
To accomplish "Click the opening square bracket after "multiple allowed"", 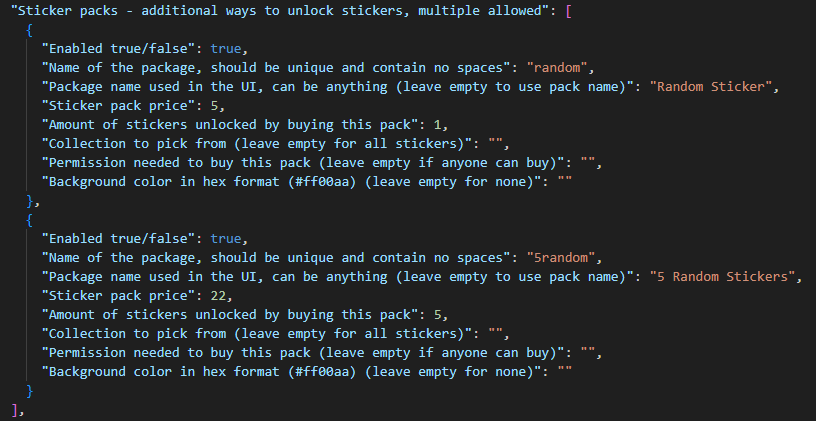I will (568, 11).
